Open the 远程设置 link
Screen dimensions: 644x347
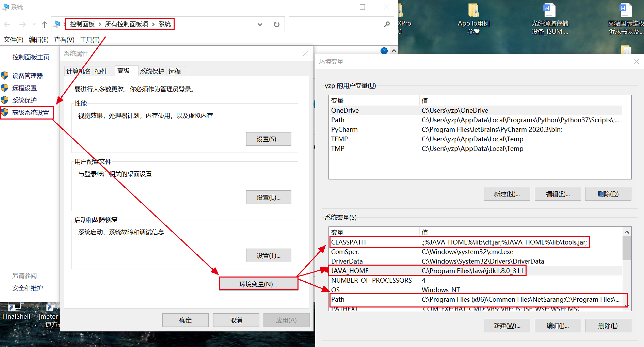[x=25, y=88]
